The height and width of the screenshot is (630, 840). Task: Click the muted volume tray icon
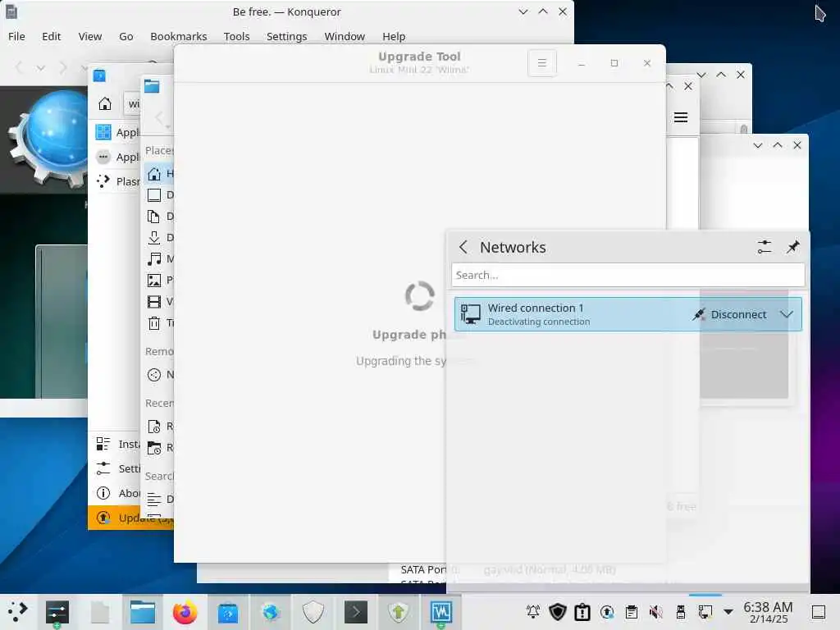click(656, 612)
